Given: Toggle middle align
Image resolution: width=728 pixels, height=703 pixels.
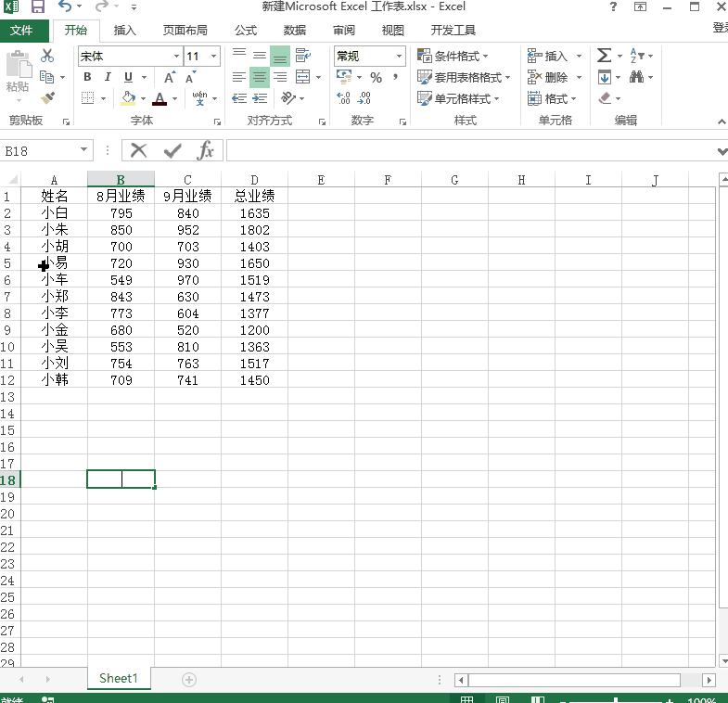Looking at the screenshot, I should 260,56.
